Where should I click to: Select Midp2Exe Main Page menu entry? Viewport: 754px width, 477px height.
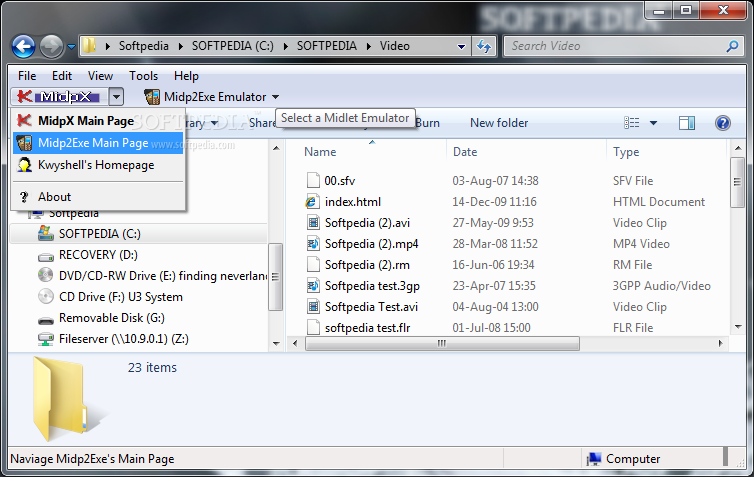(x=98, y=143)
